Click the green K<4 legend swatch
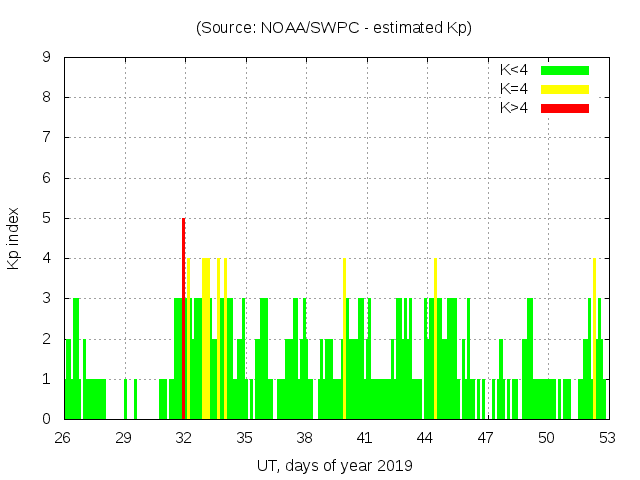Image resolution: width=640 pixels, height=480 pixels. 565,70
